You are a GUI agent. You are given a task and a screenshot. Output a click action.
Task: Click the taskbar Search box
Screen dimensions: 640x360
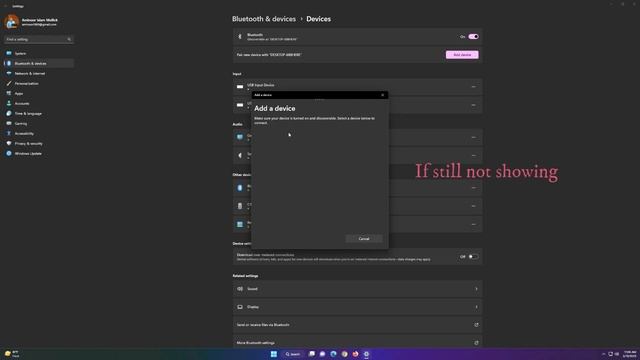coord(293,354)
